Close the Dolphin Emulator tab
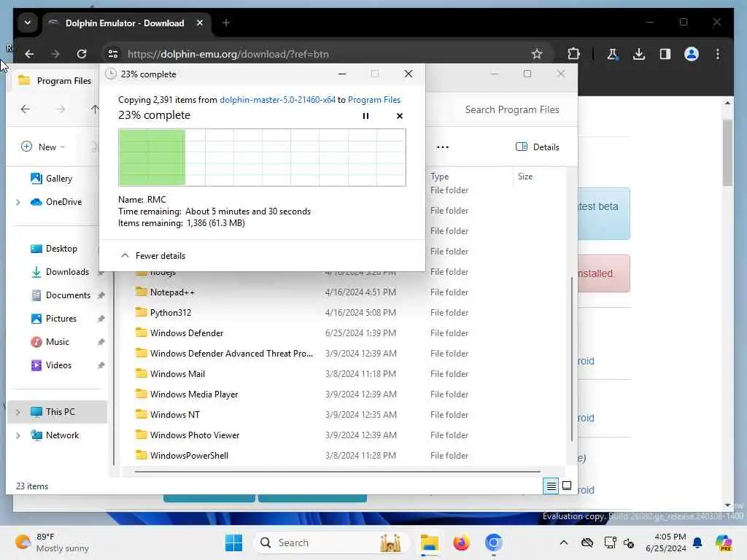Viewport: 747px width, 560px height. (x=200, y=23)
